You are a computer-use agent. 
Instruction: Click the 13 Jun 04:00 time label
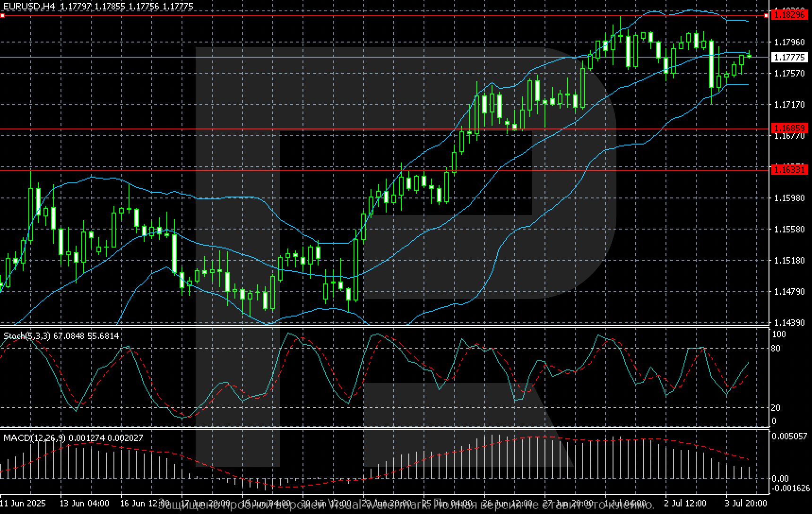[85, 503]
